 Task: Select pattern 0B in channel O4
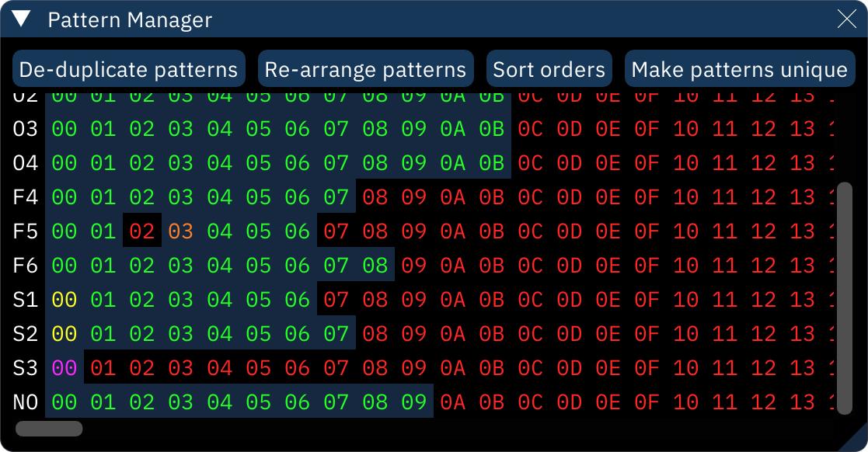point(492,162)
